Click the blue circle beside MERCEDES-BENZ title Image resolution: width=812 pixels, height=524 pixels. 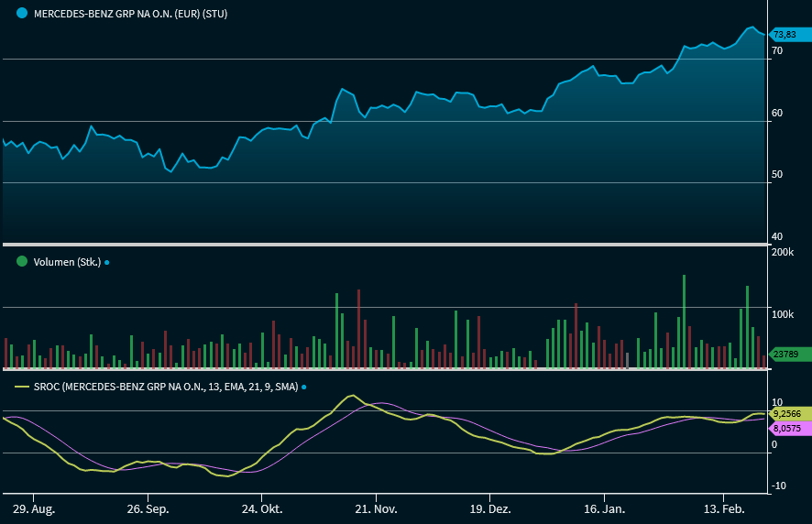[x=22, y=14]
